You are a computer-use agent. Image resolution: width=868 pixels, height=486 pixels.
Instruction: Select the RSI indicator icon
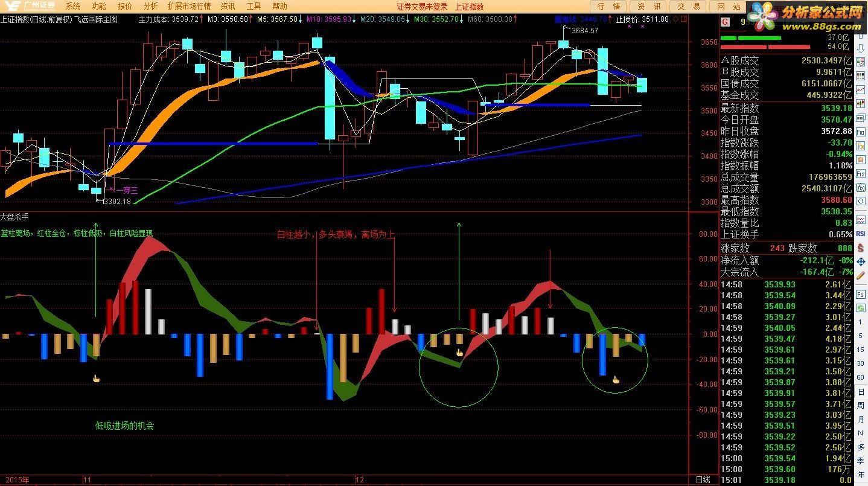point(861,234)
